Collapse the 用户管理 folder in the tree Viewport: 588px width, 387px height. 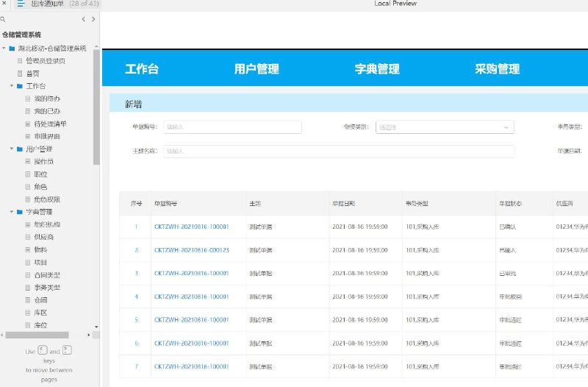[12, 149]
